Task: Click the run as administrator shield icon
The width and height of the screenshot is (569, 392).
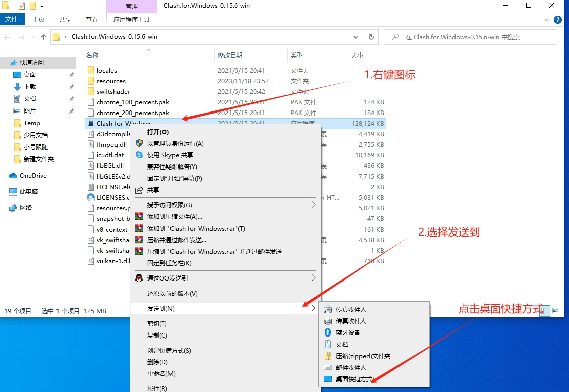Action: 139,143
